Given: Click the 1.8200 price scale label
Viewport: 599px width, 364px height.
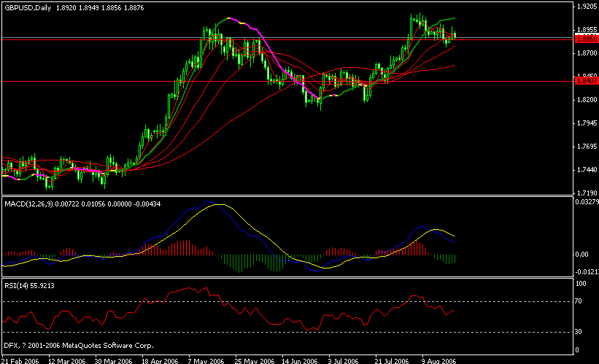Looking at the screenshot, I should tap(587, 100).
